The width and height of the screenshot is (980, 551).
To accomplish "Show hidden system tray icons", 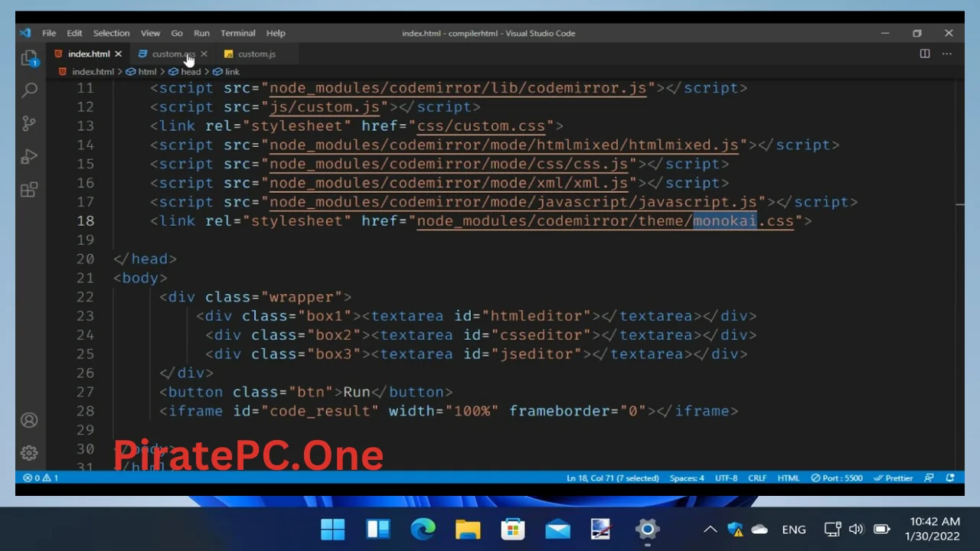I will click(710, 530).
